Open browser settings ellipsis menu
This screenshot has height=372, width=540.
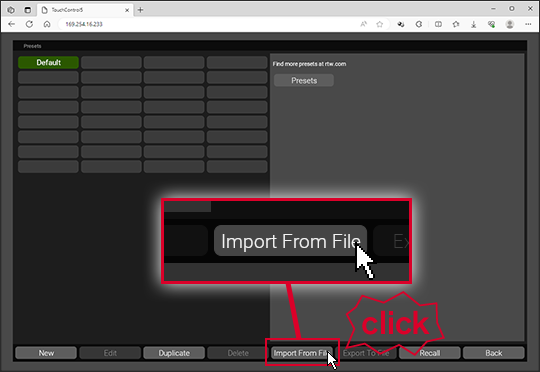[528, 24]
